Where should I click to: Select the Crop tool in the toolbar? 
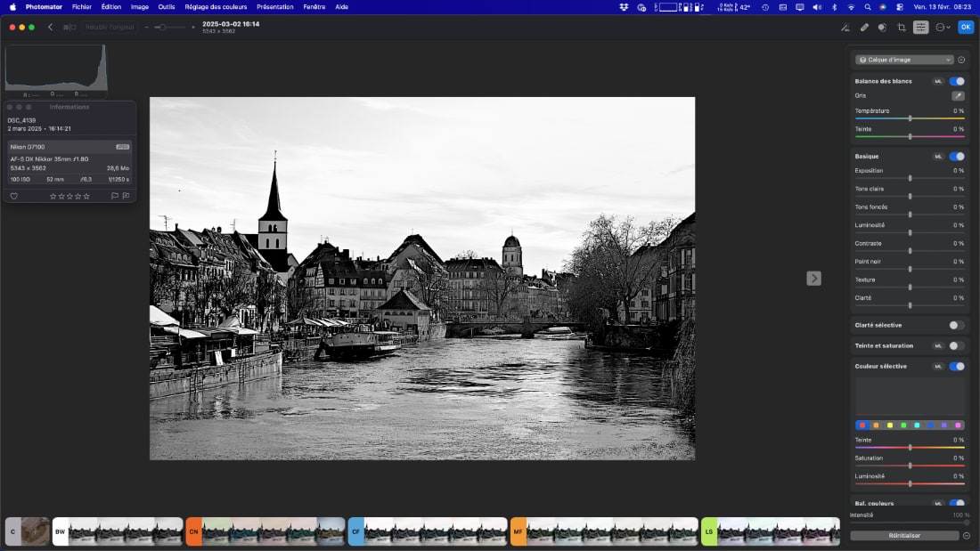point(901,27)
